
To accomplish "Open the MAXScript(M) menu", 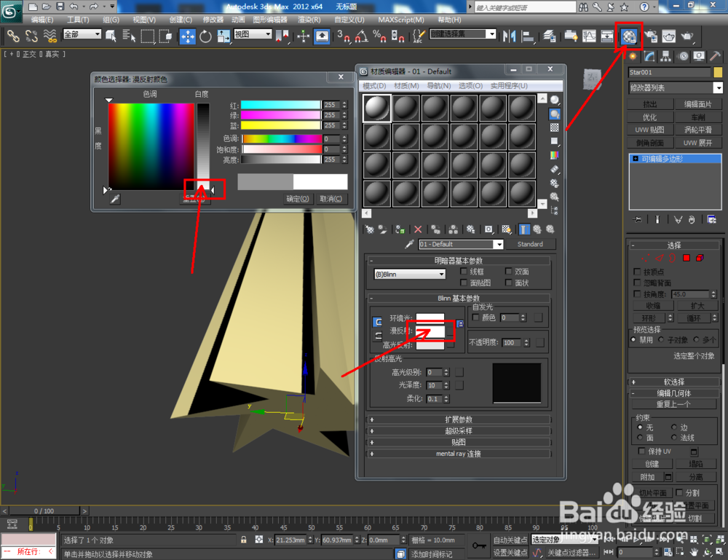I will [401, 20].
